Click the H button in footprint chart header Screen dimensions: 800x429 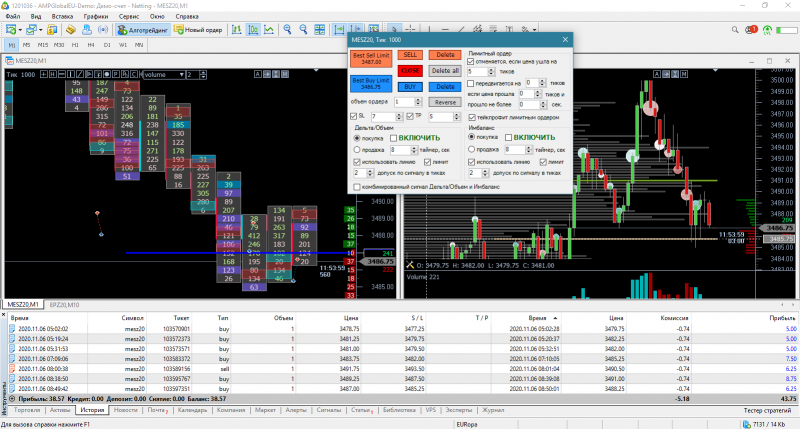[x=53, y=74]
